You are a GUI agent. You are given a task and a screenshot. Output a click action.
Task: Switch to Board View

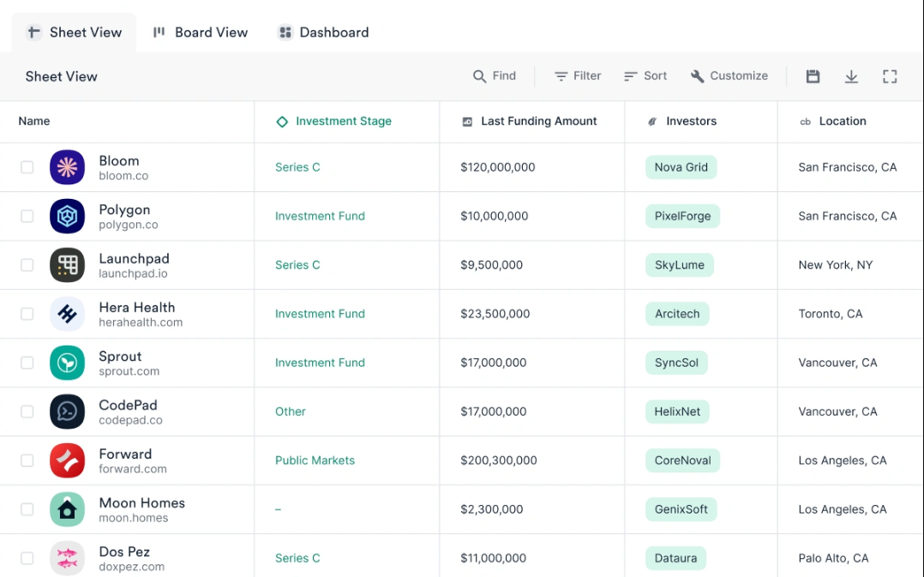pos(200,32)
